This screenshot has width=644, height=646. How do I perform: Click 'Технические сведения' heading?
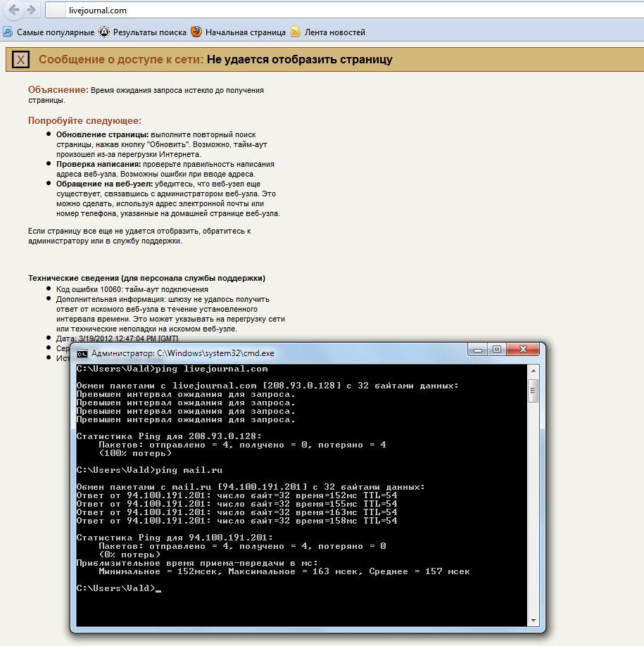(146, 278)
